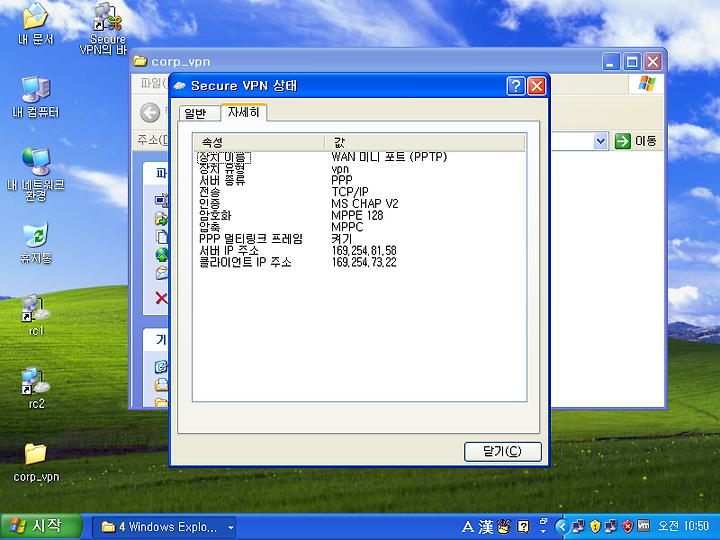Select the 내 네트워크 환경 desktop icon

pos(36,174)
